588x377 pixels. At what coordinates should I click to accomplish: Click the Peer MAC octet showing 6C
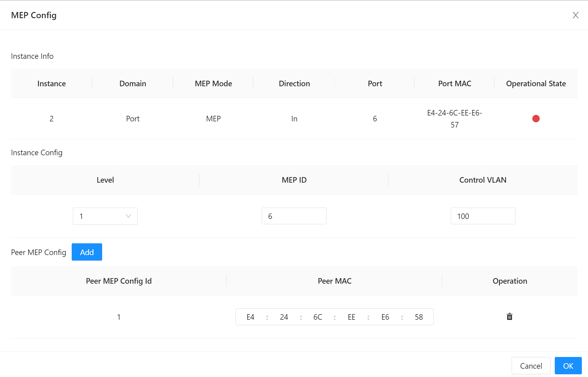[x=318, y=317]
